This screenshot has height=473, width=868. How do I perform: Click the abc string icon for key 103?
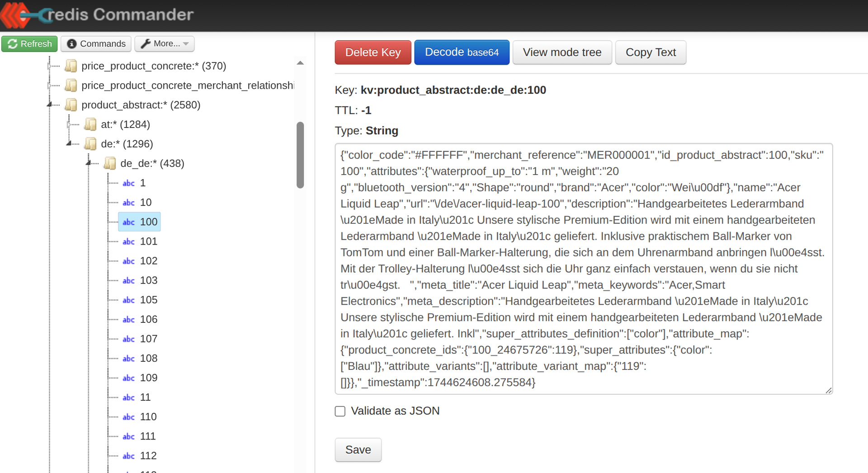(x=128, y=280)
